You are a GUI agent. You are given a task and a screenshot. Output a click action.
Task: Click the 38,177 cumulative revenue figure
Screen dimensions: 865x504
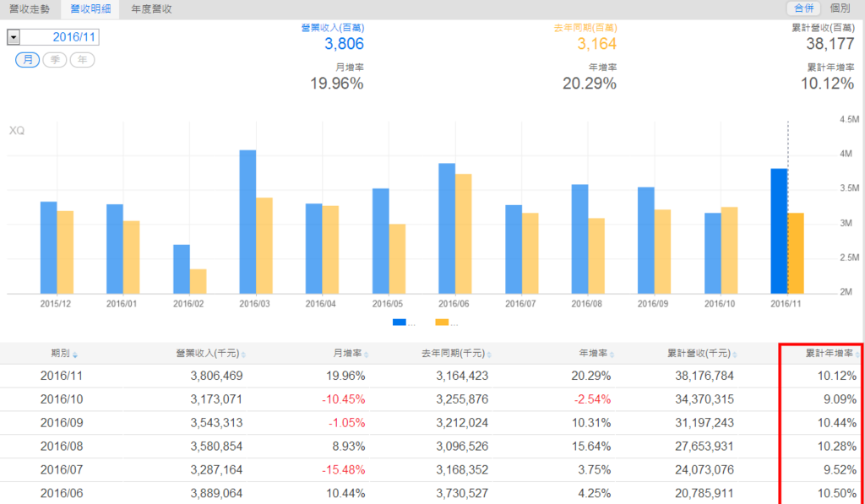point(830,44)
